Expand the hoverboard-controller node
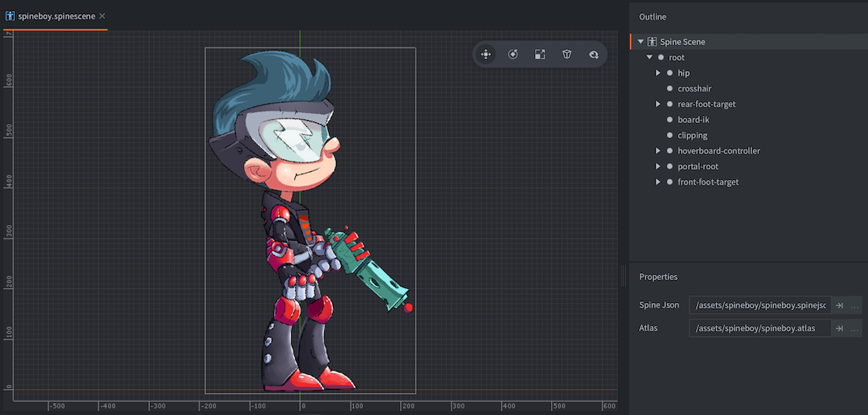This screenshot has width=868, height=415. (x=658, y=151)
